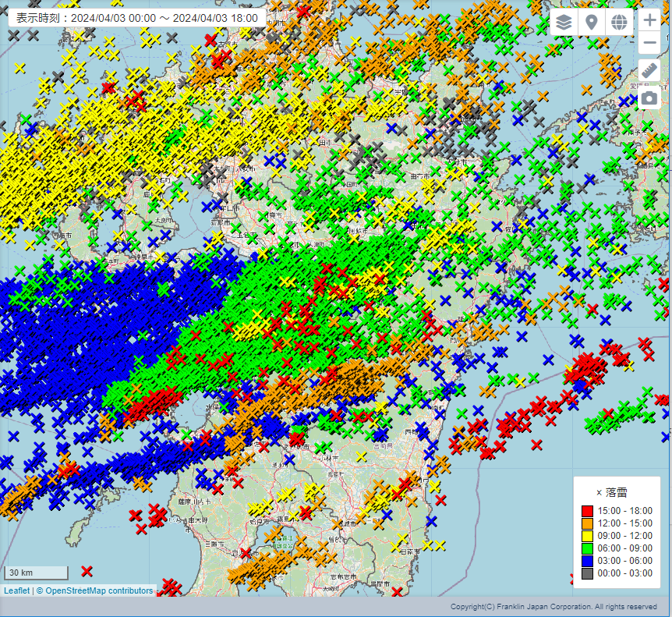Click the Franklin Japan Corporation copyright text

click(554, 606)
